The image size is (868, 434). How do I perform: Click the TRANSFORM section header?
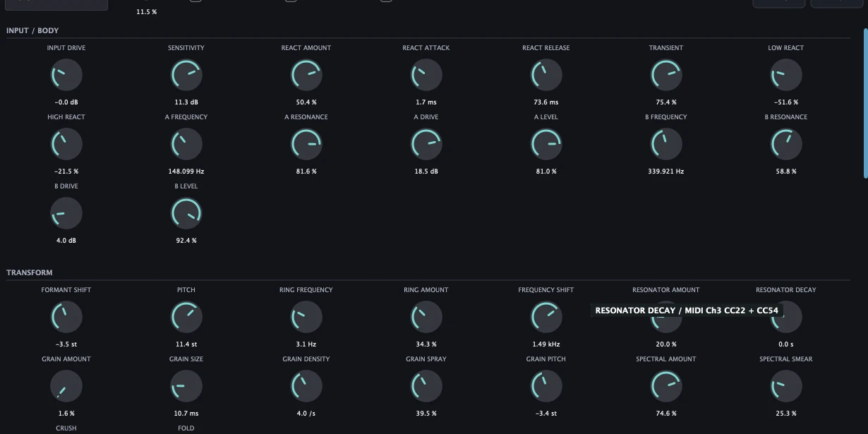[x=30, y=272]
